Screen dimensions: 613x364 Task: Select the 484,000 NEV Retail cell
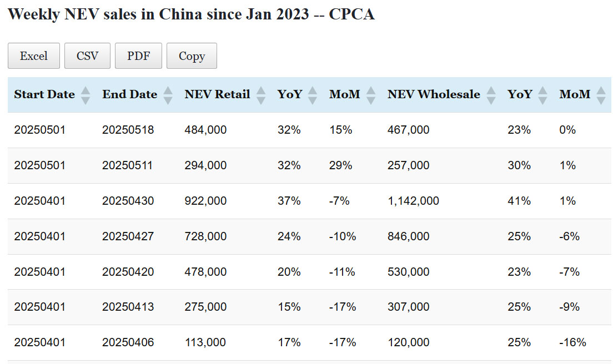[205, 130]
